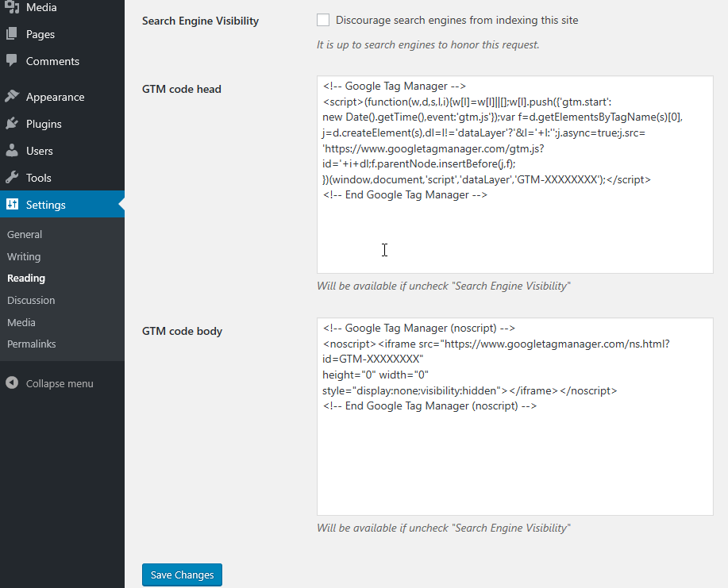Click inside GTM code head textarea
Image resolution: width=728 pixels, height=588 pixels.
(x=515, y=175)
